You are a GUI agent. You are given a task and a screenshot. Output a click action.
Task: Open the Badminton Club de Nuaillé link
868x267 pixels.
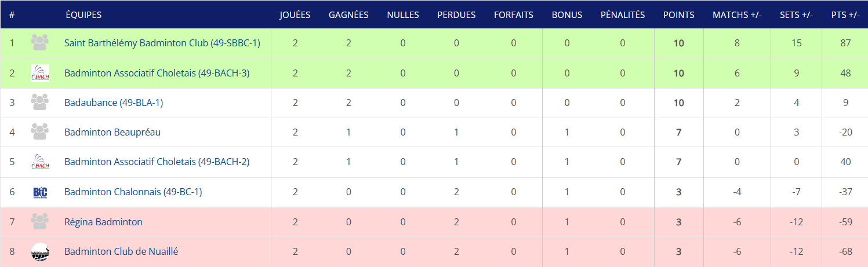pyautogui.click(x=121, y=251)
